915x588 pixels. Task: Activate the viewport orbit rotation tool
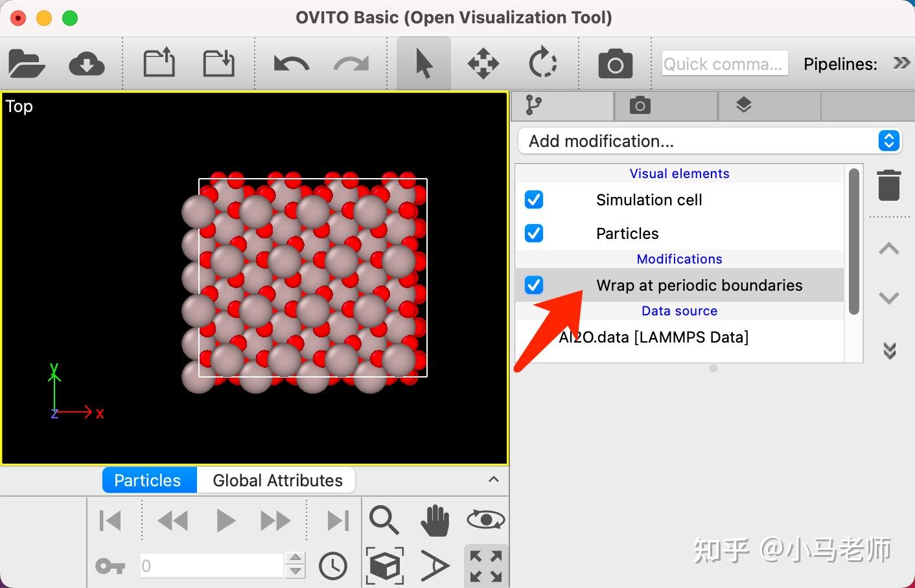coord(543,63)
